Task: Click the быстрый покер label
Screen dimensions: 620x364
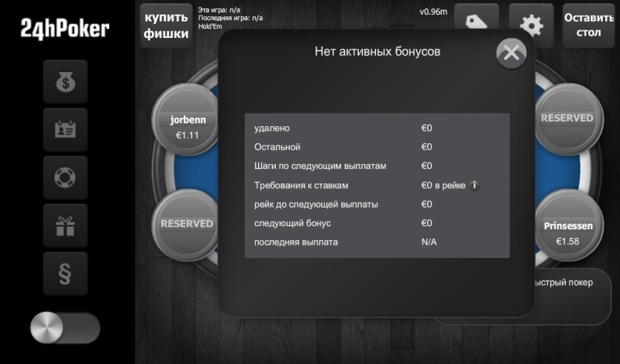Action: pos(564,283)
